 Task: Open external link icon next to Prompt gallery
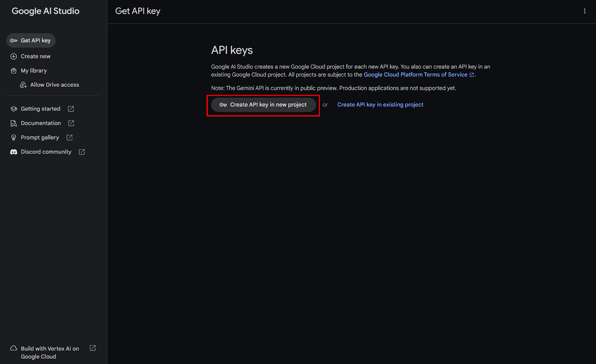click(x=69, y=137)
